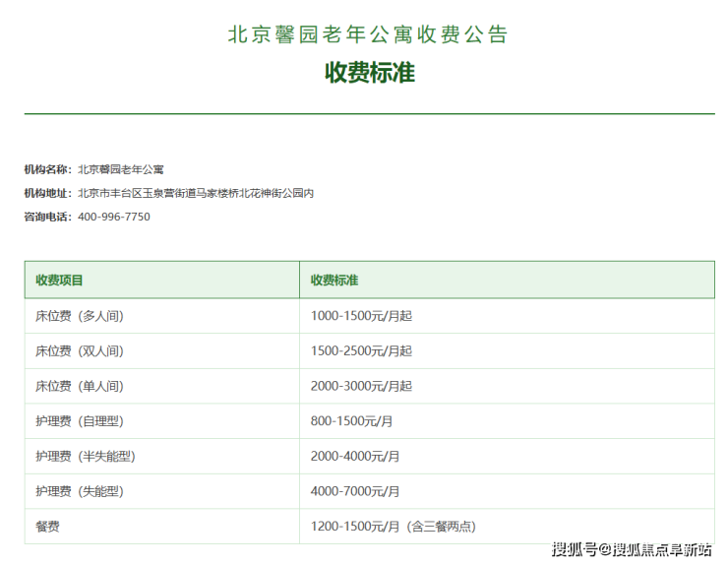Select the 床位费（多人间）row
728x565 pixels.
click(x=370, y=316)
